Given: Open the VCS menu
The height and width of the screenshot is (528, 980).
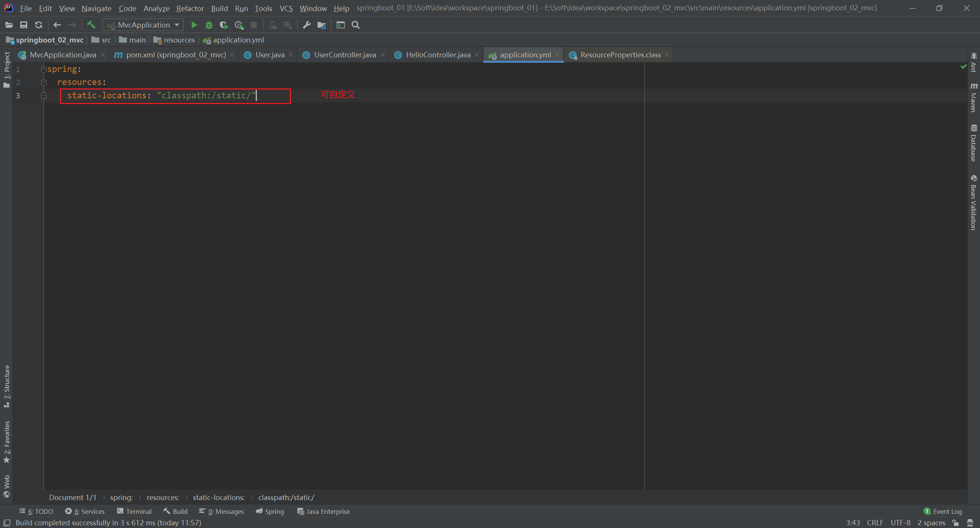Looking at the screenshot, I should coord(286,8).
